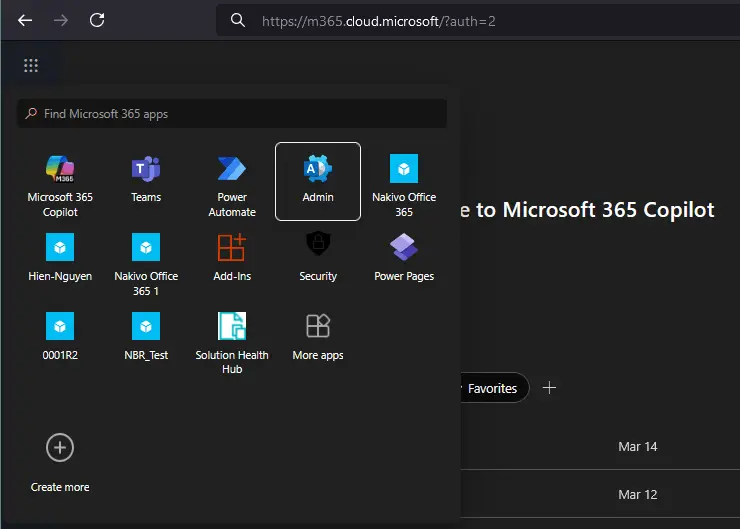Image resolution: width=740 pixels, height=529 pixels.
Task: Click the Mar 14 date entry
Action: pyautogui.click(x=638, y=446)
